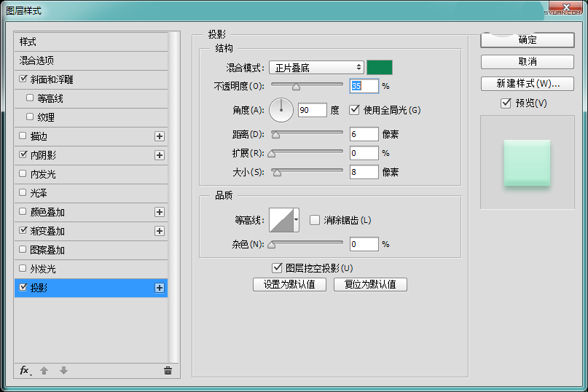588x392 pixels.
Task: Click the plus icon beside 内阴影
Action: point(160,155)
